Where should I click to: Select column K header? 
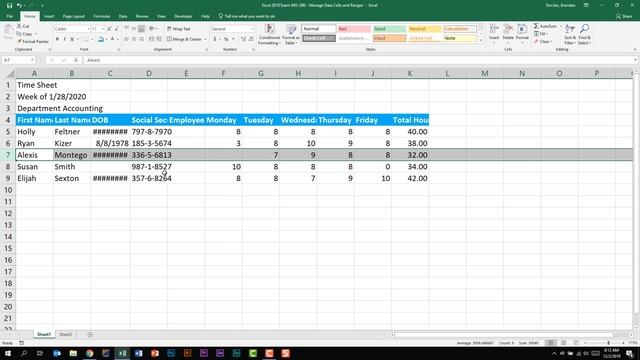pyautogui.click(x=410, y=73)
